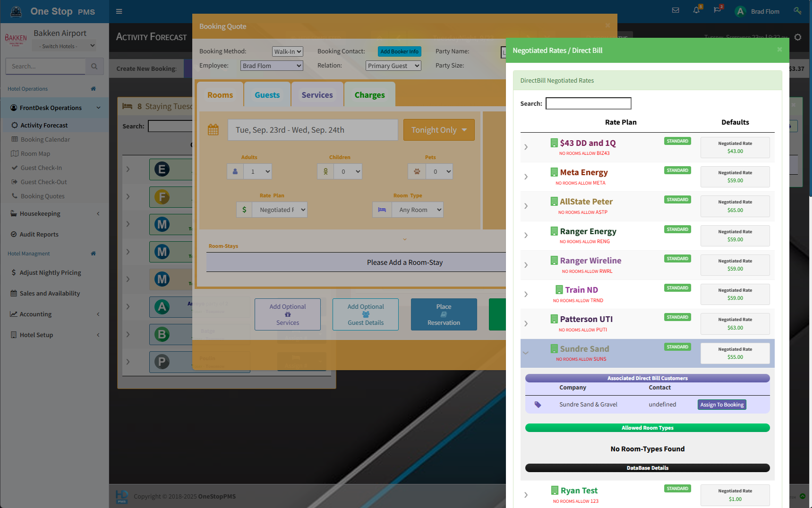Viewport: 812px width, 508px height.
Task: Click the tag icon for Sundre Sand & Gravel
Action: coord(538,405)
